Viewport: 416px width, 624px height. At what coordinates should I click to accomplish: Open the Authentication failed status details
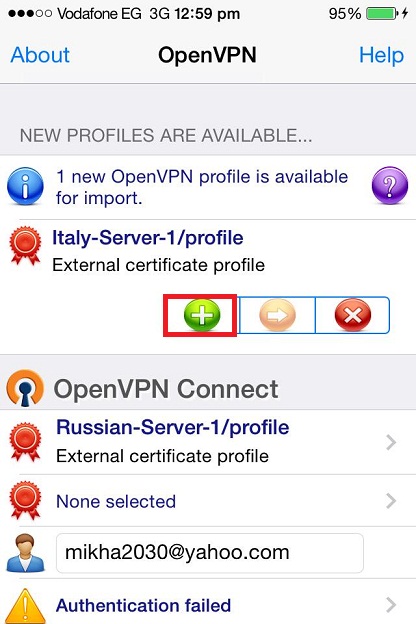pyautogui.click(x=208, y=603)
